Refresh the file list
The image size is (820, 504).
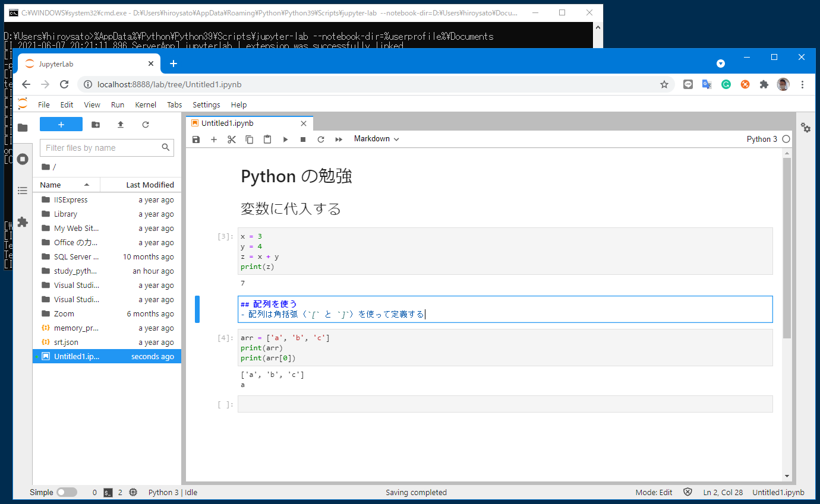tap(144, 124)
